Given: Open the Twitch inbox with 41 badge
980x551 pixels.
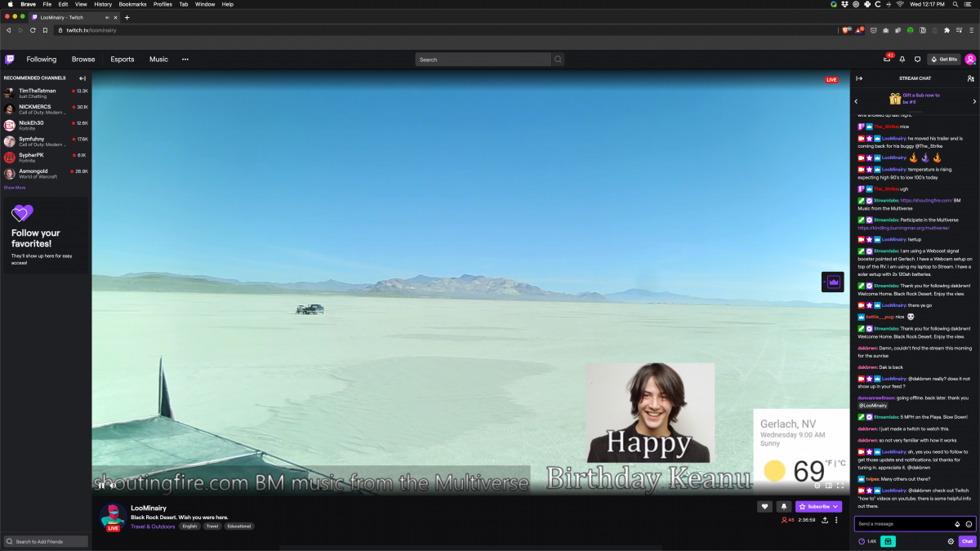Looking at the screenshot, I should (887, 59).
